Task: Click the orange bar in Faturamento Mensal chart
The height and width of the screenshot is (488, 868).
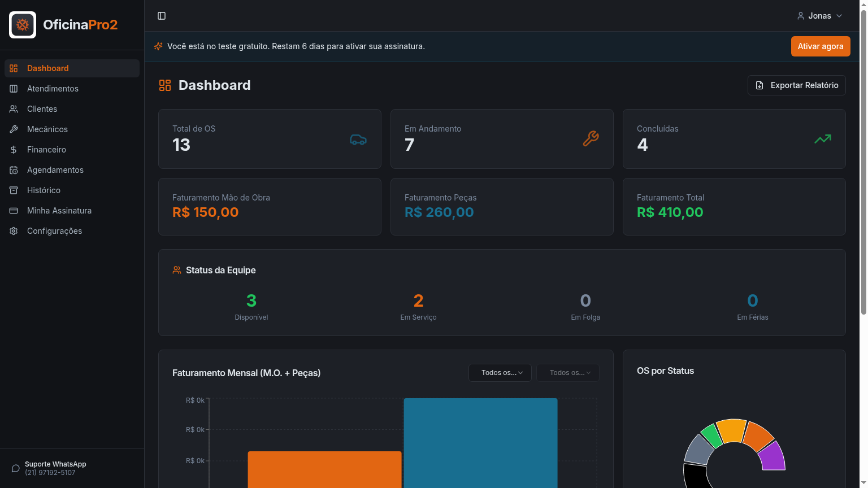Action: tap(325, 469)
